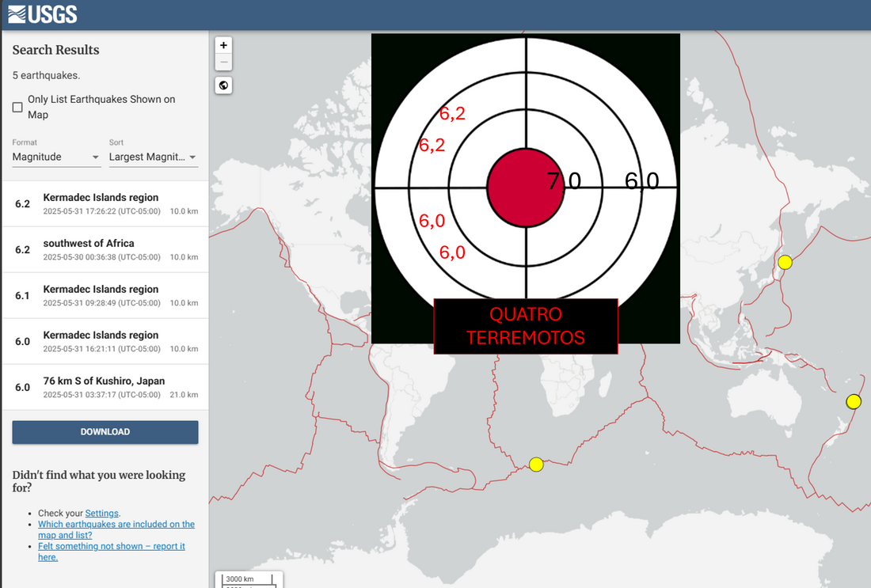This screenshot has height=588, width=871.
Task: Zoom out on the map with the minus button
Action: [223, 63]
